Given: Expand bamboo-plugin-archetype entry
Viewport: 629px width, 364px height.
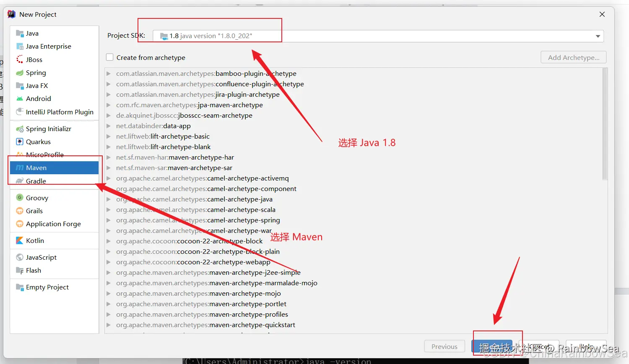Looking at the screenshot, I should pyautogui.click(x=109, y=74).
